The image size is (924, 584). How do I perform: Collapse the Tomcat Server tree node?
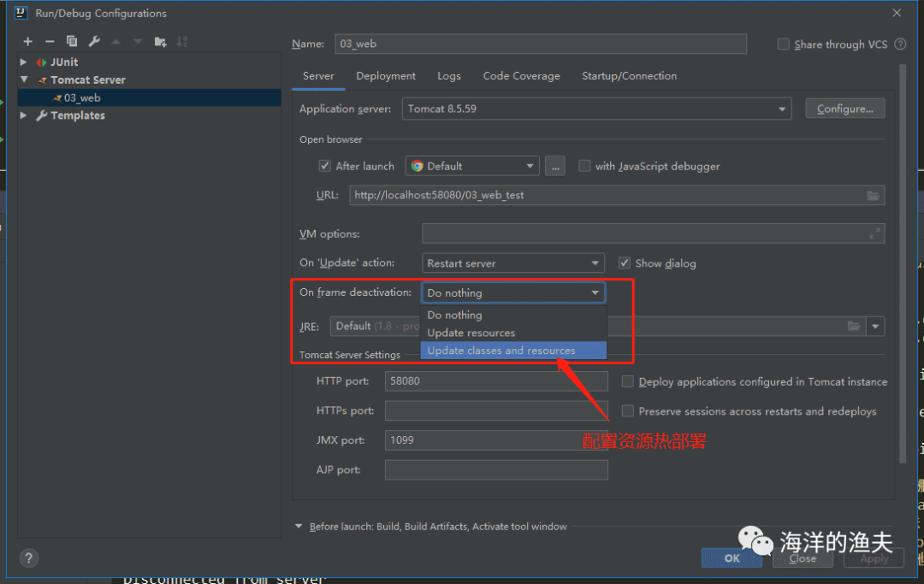24,80
